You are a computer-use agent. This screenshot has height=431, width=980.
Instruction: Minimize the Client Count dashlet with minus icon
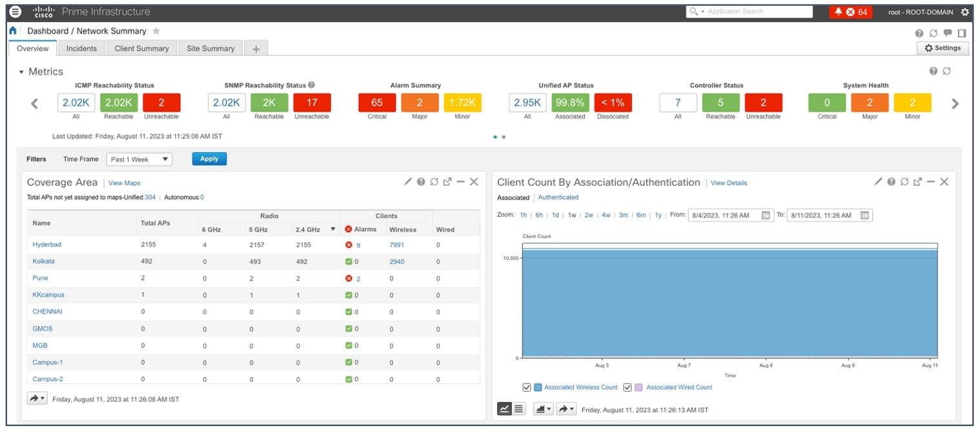[930, 182]
